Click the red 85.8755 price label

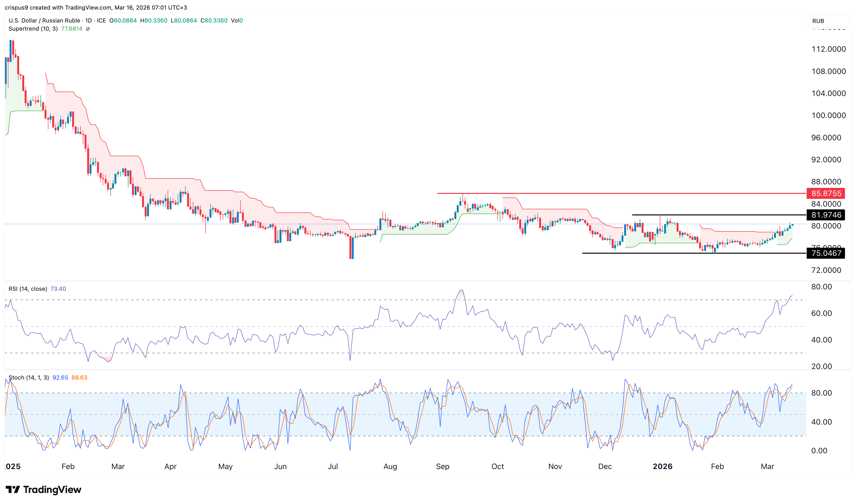825,193
